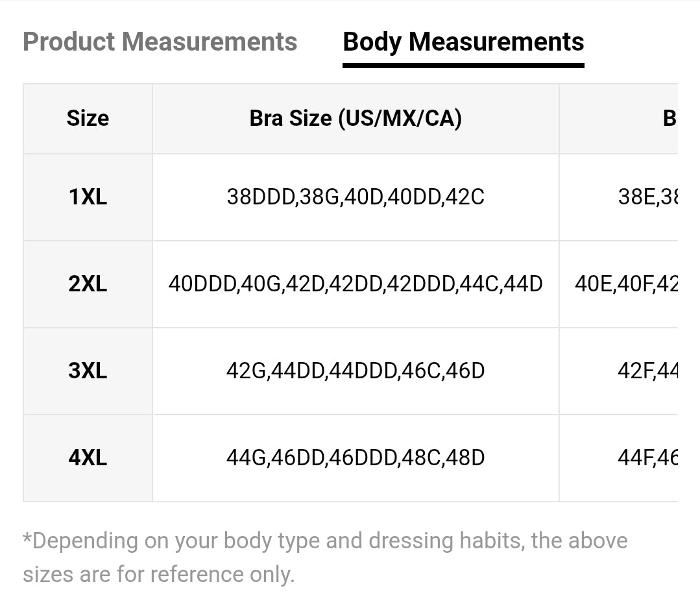700x608 pixels.
Task: Click the cut-off 40E,40F cell in 2XL row
Action: click(x=626, y=284)
